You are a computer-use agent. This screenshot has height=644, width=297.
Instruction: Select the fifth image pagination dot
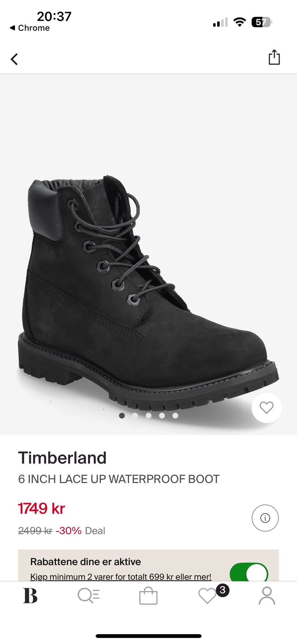click(175, 416)
